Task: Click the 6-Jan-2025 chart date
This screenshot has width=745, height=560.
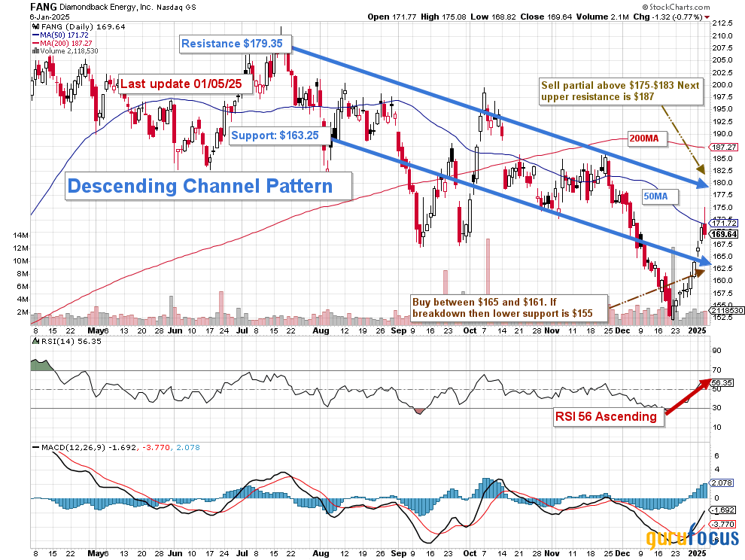Action: 50,17
